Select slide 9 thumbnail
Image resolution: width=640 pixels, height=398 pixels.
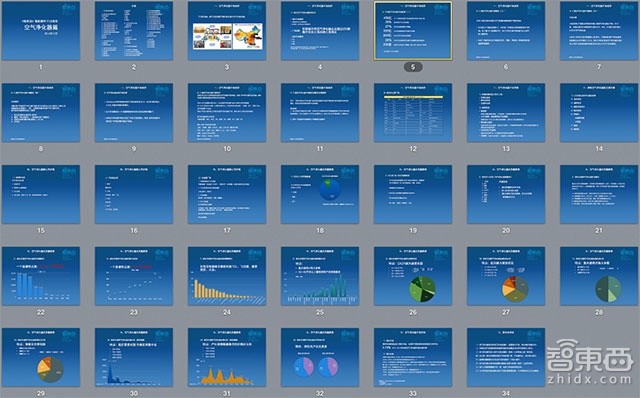click(x=134, y=113)
